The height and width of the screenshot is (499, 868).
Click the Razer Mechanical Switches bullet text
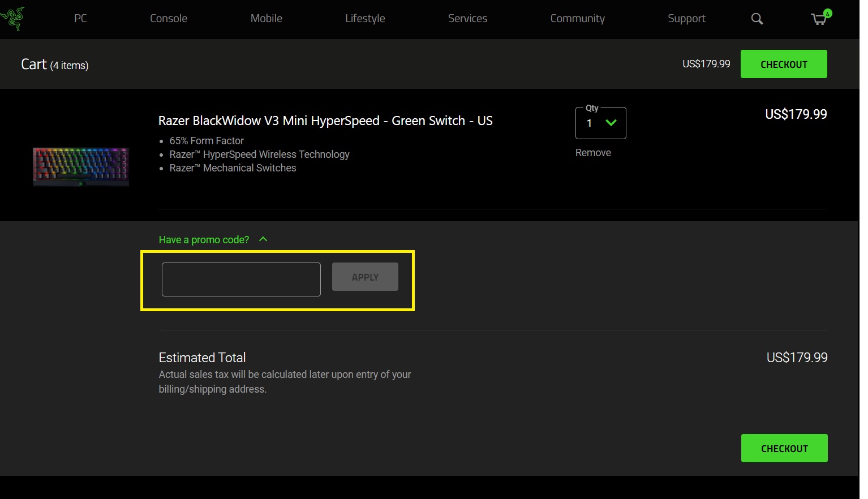coord(233,168)
